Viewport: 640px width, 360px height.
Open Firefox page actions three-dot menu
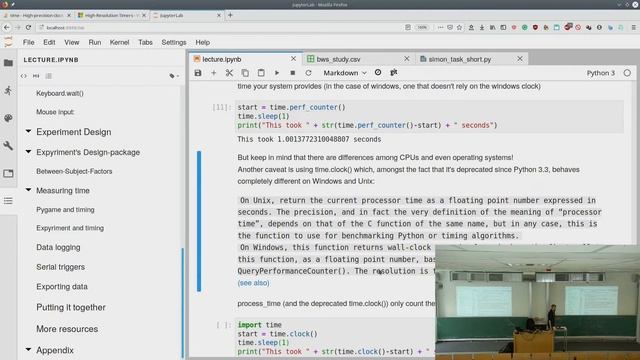(x=440, y=27)
